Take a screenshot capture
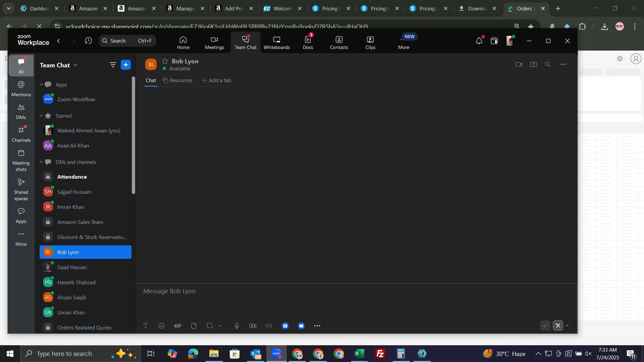Viewport: 644px width, 362px height. click(x=210, y=326)
